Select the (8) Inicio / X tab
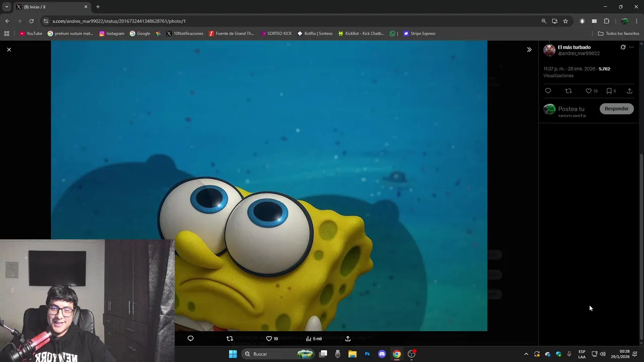This screenshot has height=362, width=644. [51, 7]
